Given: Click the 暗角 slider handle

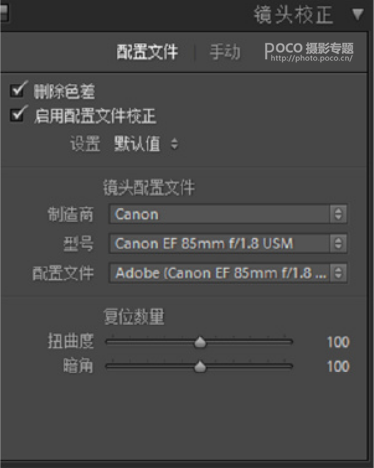Looking at the screenshot, I should pos(200,366).
